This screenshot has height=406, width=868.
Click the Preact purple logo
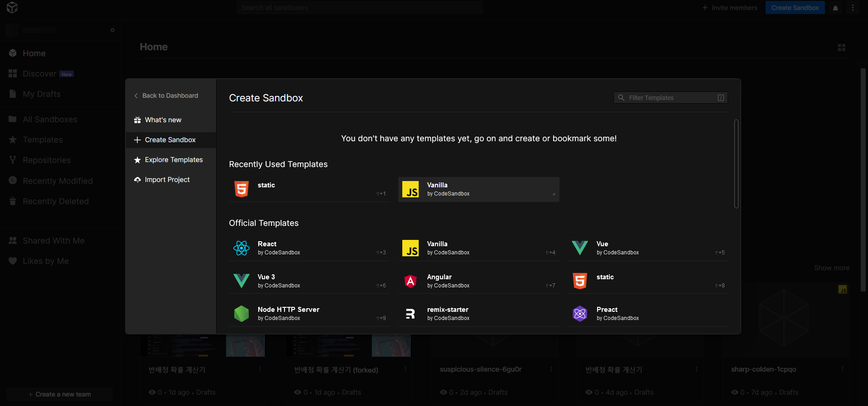(580, 314)
